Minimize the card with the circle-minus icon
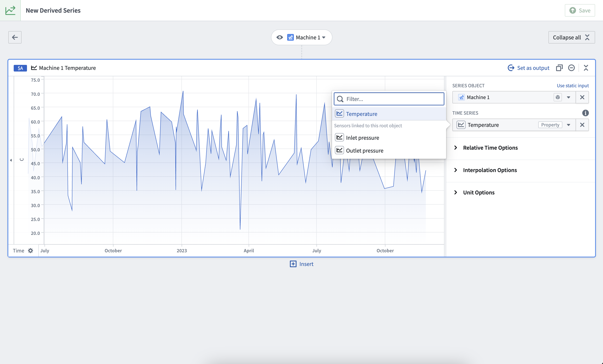603x364 pixels. [571, 68]
